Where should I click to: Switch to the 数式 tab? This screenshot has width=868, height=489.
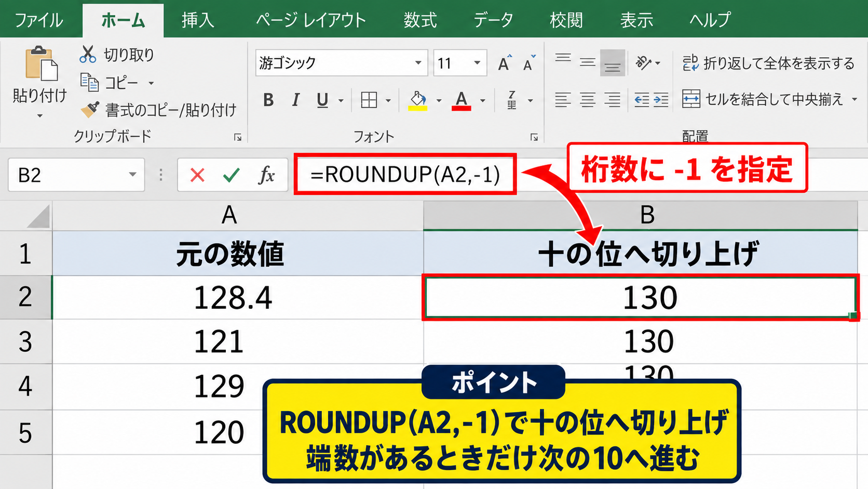[x=421, y=20]
